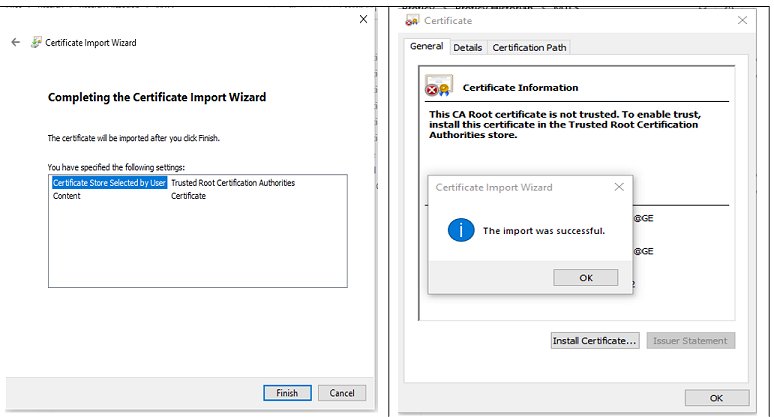Open the Certification Path tab
This screenshot has width=774, height=417.
click(x=529, y=47)
